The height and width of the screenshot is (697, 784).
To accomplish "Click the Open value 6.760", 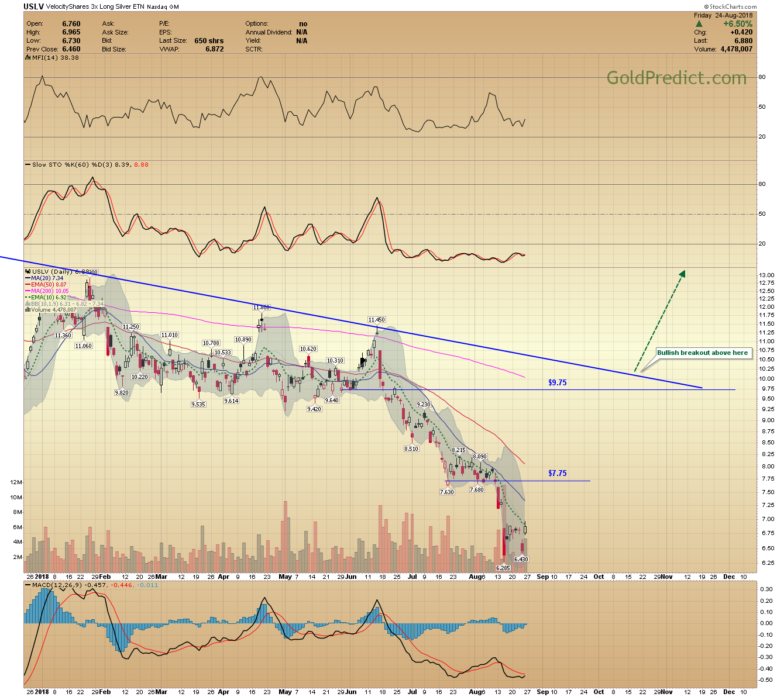I will click(x=71, y=24).
